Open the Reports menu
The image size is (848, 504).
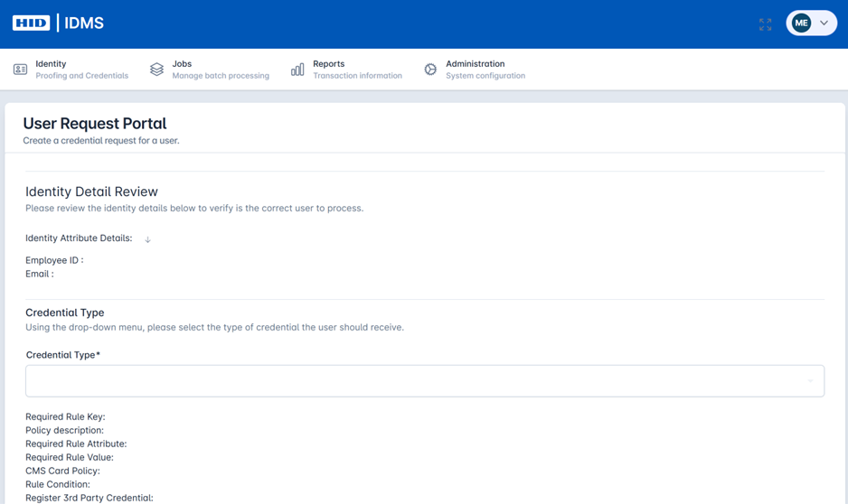tap(346, 70)
